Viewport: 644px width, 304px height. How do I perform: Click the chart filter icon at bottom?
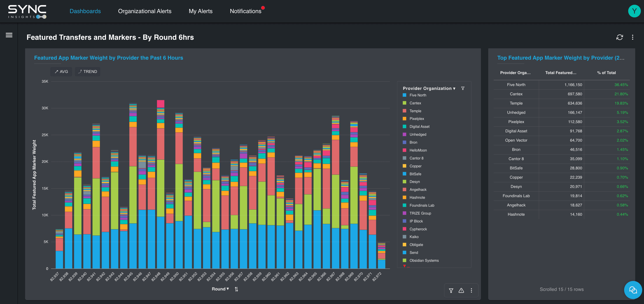451,290
